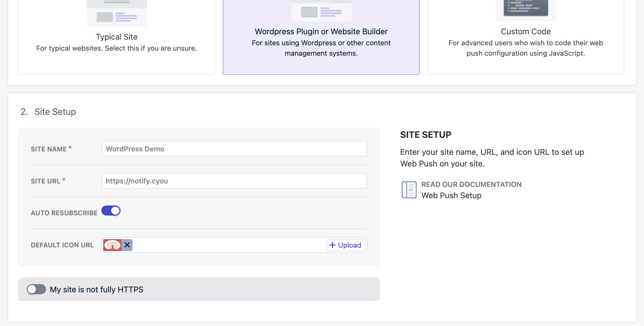Click the SITE SETUP sidebar heading
The height and width of the screenshot is (326, 644).
426,135
